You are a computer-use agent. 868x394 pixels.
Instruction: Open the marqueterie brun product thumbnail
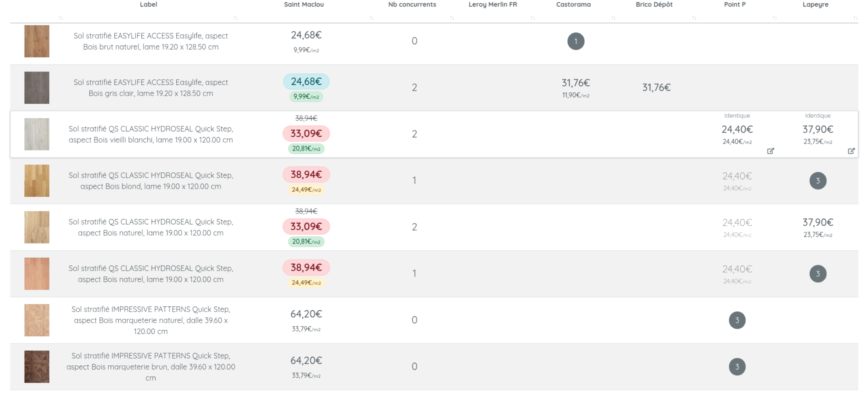coord(37,367)
